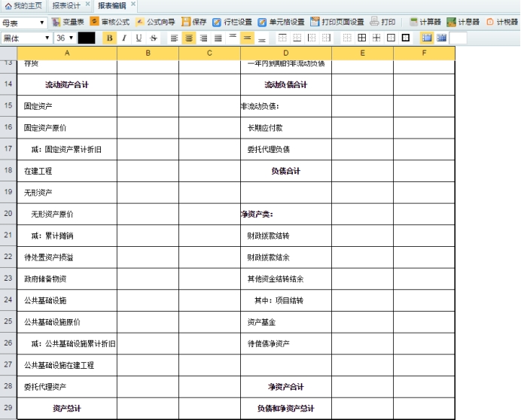Image resolution: width=521 pixels, height=420 pixels.
Task: Open 行栏设置 row column settings
Action: point(232,23)
